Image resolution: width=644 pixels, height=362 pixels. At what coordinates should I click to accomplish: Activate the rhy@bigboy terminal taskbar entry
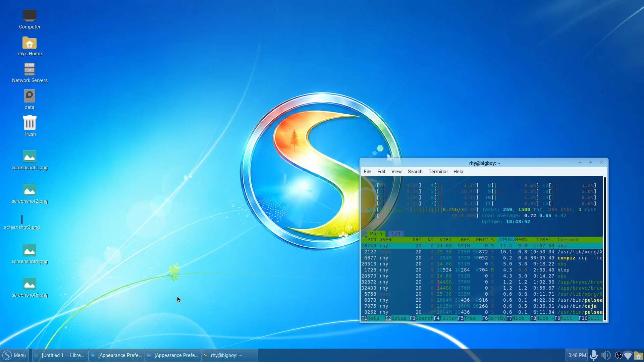(229, 355)
